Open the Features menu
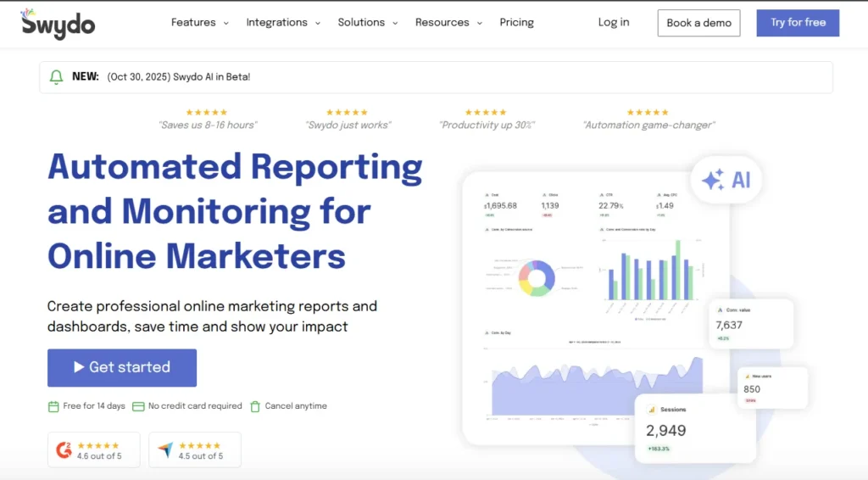 [x=193, y=22]
